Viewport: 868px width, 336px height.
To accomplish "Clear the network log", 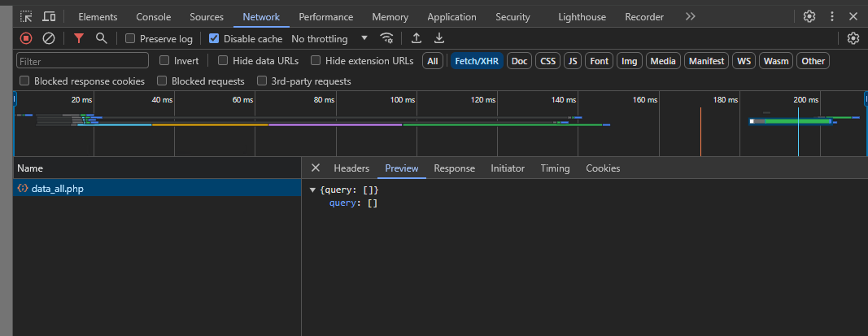I will 49,38.
